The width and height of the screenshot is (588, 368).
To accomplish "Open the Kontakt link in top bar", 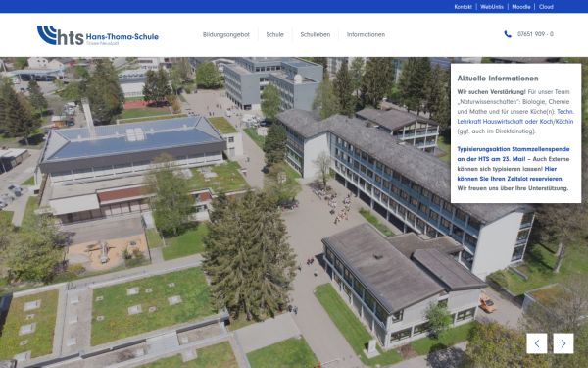I will pyautogui.click(x=463, y=7).
